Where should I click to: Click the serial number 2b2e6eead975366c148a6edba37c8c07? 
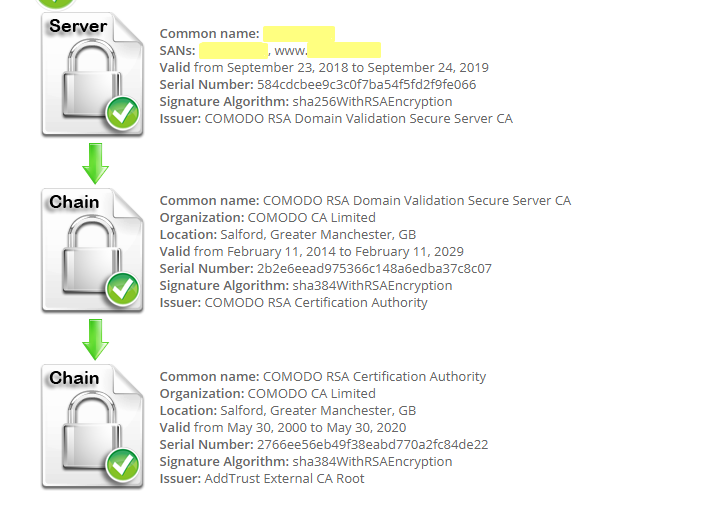click(374, 268)
